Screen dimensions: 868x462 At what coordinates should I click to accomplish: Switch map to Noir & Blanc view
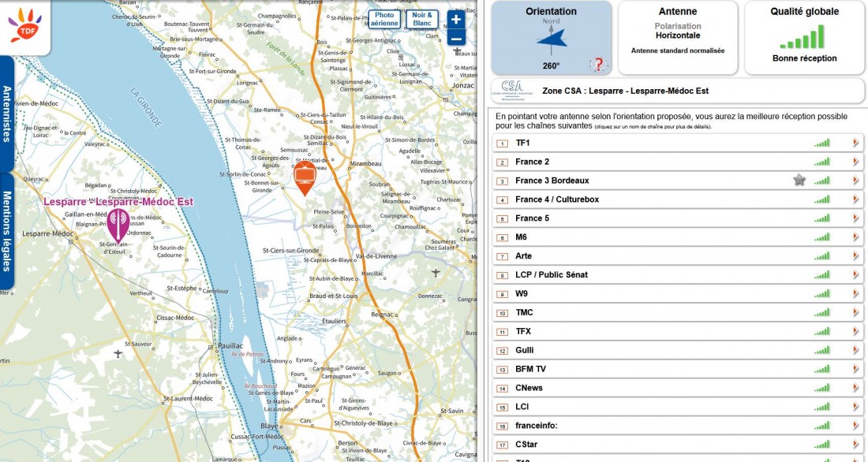click(x=422, y=19)
